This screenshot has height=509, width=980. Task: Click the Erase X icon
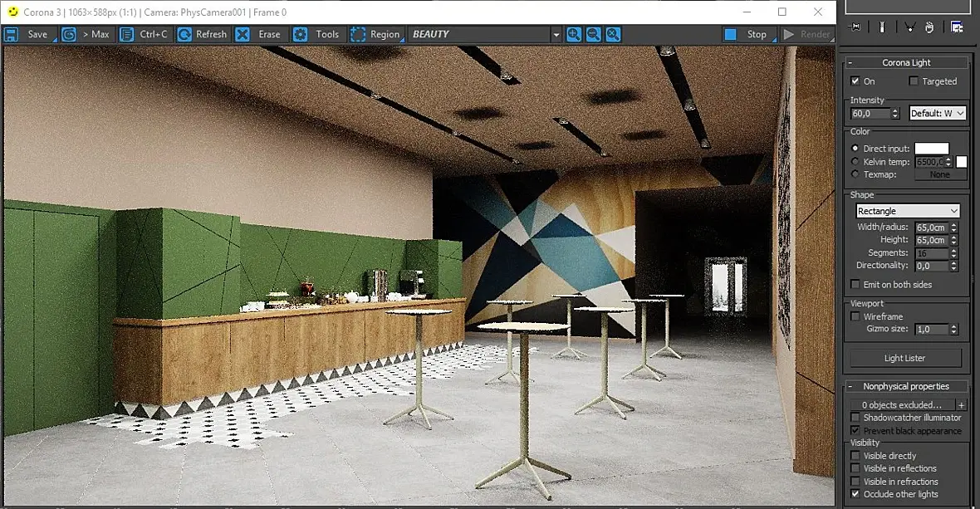point(243,34)
